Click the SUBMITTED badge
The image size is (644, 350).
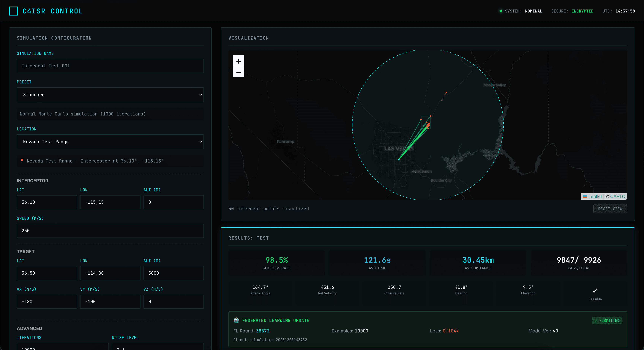click(607, 321)
